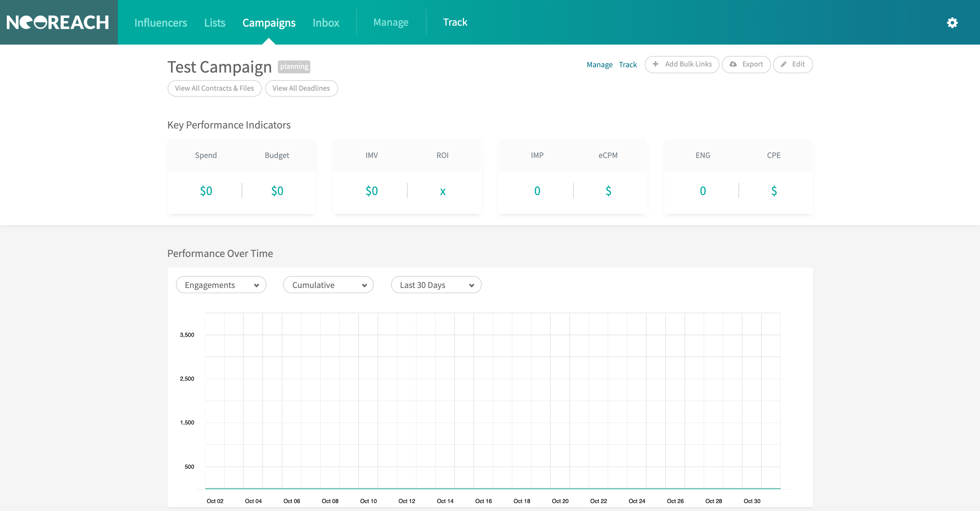The width and height of the screenshot is (980, 511).
Task: Click the NeoReach logo
Action: [x=58, y=22]
